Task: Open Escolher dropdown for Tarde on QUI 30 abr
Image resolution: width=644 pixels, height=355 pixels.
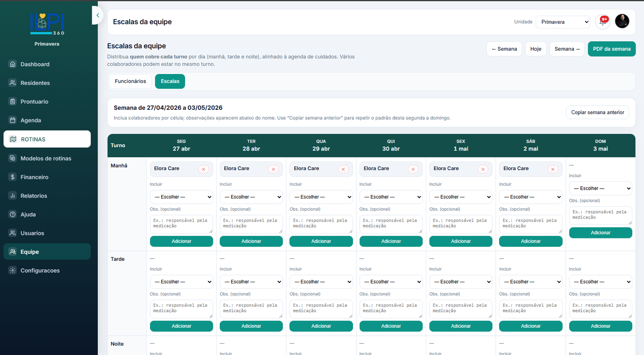Action: 391,282
